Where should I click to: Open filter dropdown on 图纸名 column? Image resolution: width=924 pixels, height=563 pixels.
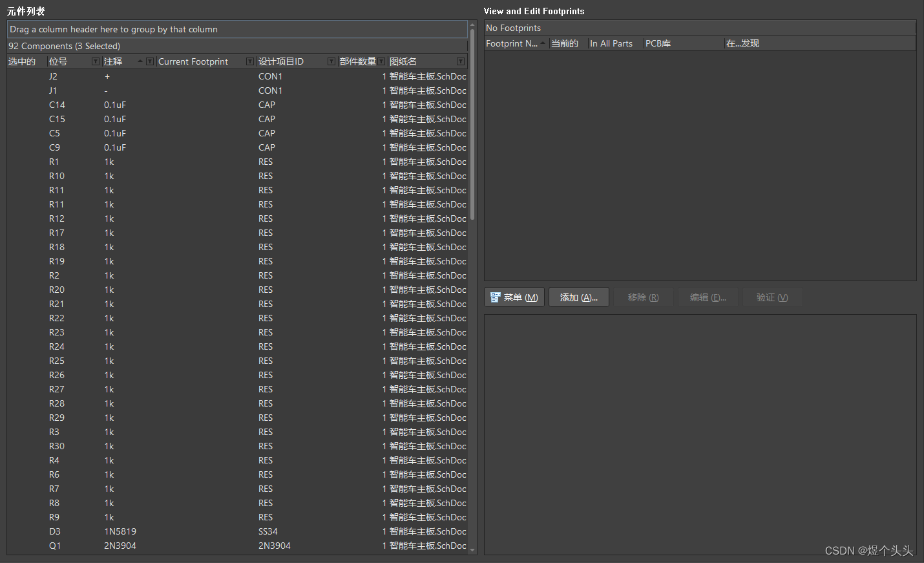(461, 61)
